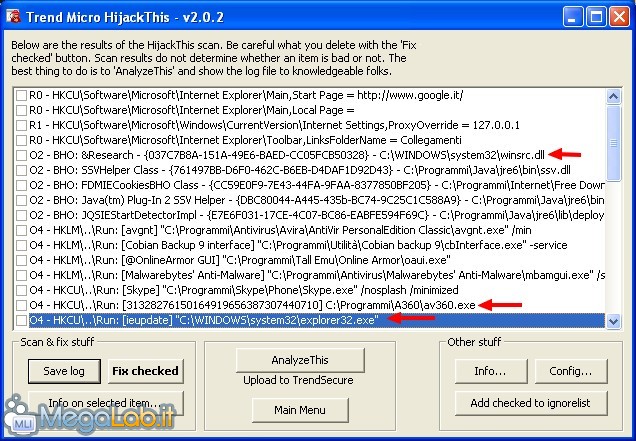This screenshot has width=636, height=441.
Task: Tick the SSVHelper Class BHO checkbox
Action: [21, 170]
